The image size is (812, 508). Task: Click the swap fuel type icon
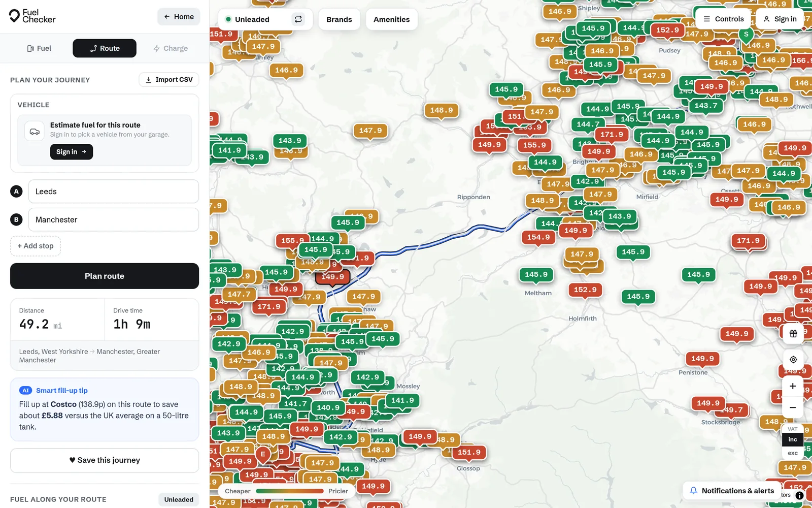pyautogui.click(x=298, y=19)
